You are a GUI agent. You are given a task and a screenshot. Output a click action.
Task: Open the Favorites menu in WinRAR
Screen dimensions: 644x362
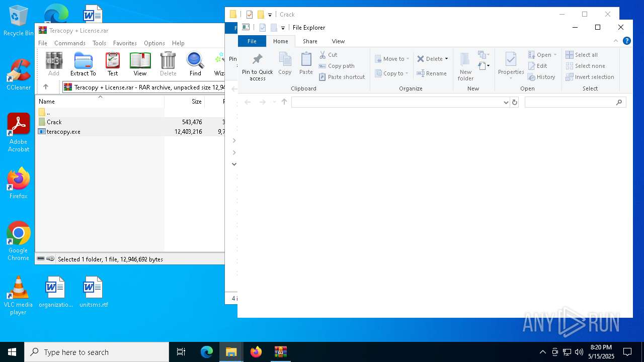(x=125, y=43)
